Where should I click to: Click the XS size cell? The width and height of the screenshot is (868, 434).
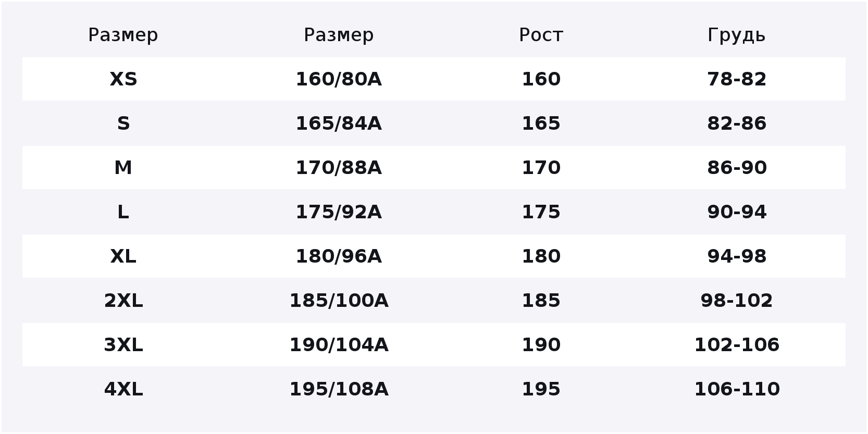[x=123, y=79]
